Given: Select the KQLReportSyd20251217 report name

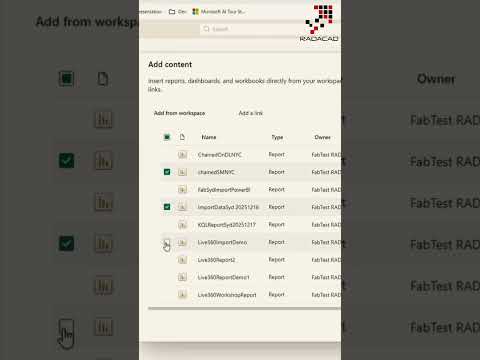Looking at the screenshot, I should pyautogui.click(x=227, y=225).
